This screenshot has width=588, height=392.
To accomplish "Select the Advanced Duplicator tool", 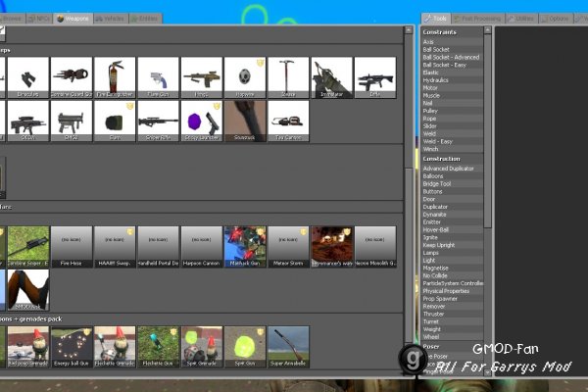I will pyautogui.click(x=452, y=169).
